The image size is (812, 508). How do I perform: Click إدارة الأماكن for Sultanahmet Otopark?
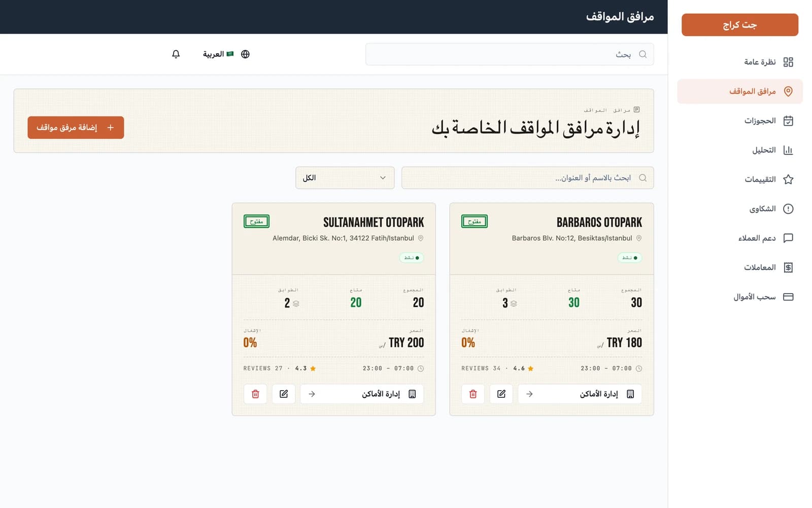(362, 394)
